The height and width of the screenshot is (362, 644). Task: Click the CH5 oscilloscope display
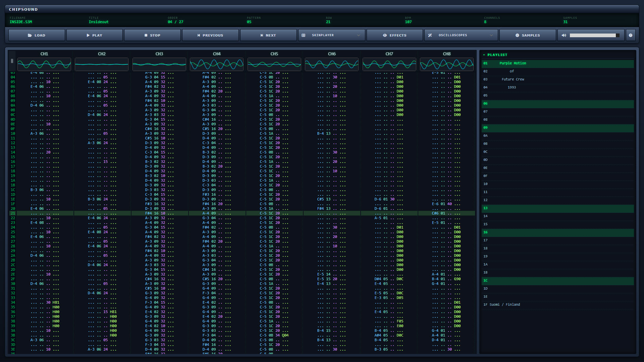click(274, 64)
